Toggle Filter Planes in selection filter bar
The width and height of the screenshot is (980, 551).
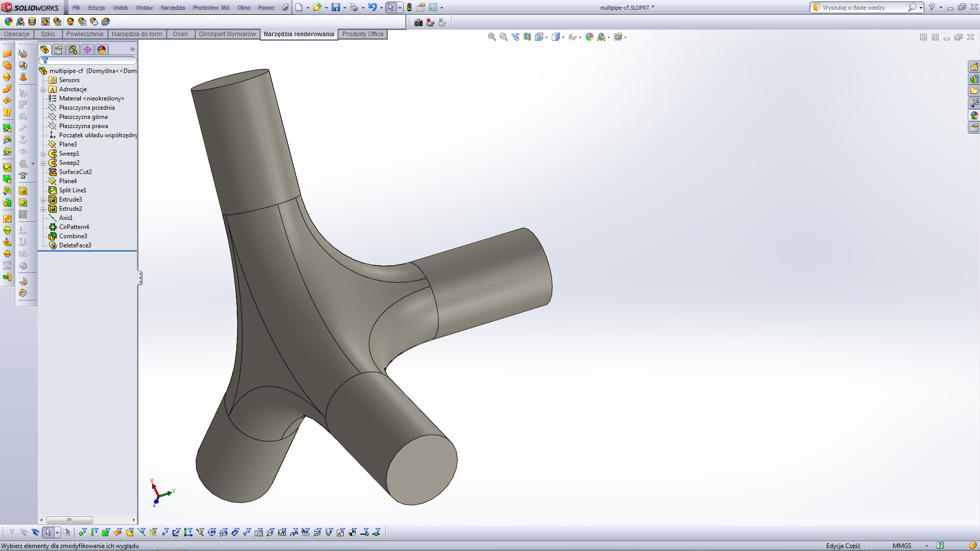point(153,532)
